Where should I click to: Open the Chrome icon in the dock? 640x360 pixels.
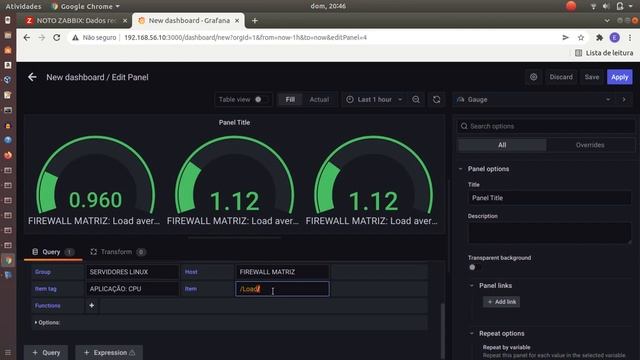pos(8,260)
